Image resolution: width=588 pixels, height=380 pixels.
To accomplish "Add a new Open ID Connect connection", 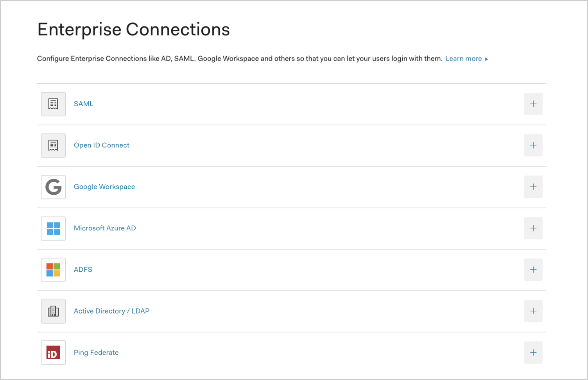I will coord(533,145).
